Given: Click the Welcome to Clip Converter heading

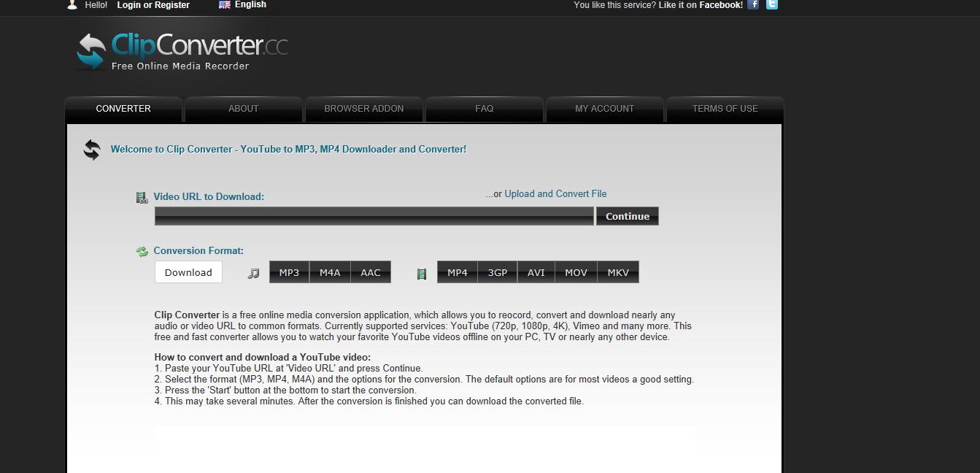Looking at the screenshot, I should [x=288, y=149].
